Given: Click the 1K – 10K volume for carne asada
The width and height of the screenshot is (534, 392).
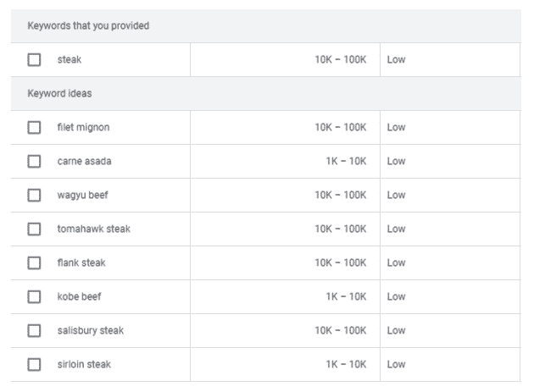Looking at the screenshot, I should tap(346, 162).
